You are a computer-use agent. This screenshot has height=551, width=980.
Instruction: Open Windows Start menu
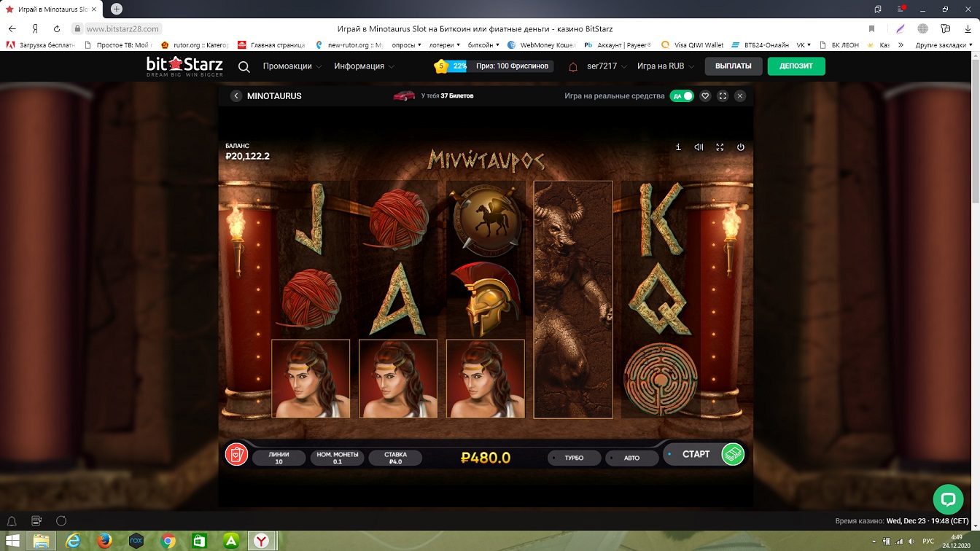[x=13, y=541]
